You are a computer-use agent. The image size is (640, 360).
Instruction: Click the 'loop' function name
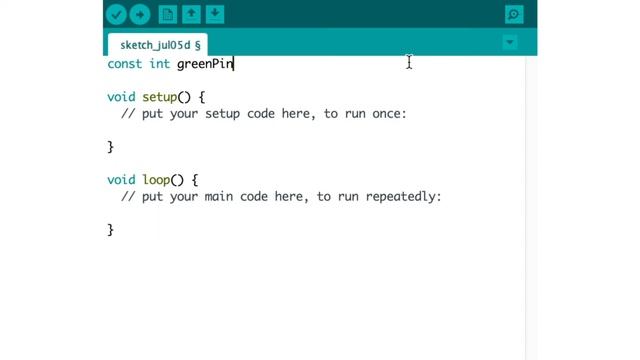(156, 180)
